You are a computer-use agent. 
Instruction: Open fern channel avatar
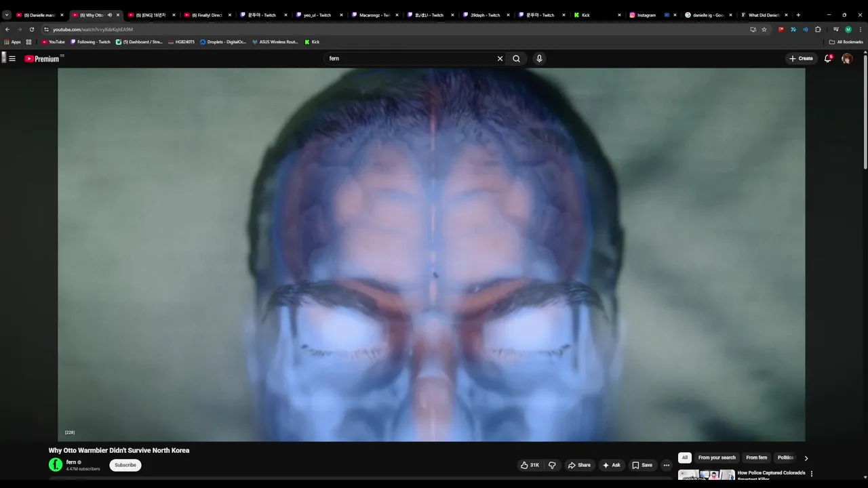56,465
